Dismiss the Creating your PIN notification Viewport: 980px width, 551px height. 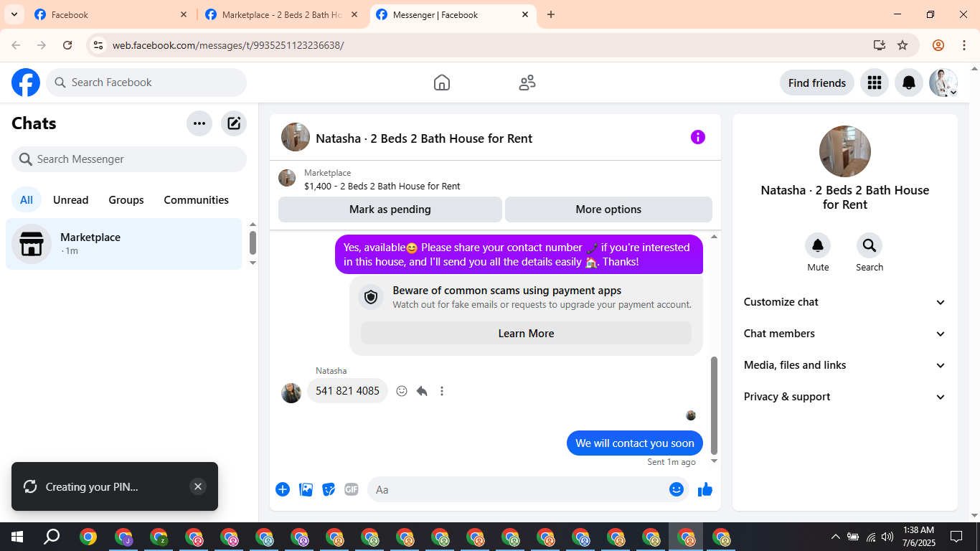198,486
